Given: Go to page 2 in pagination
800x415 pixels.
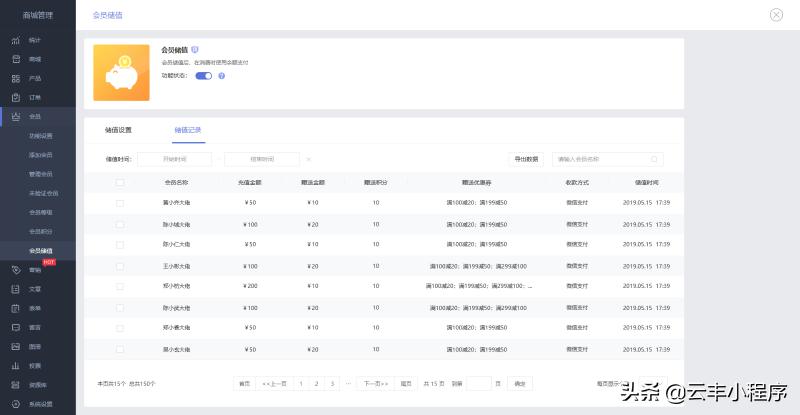Looking at the screenshot, I should coord(316,383).
